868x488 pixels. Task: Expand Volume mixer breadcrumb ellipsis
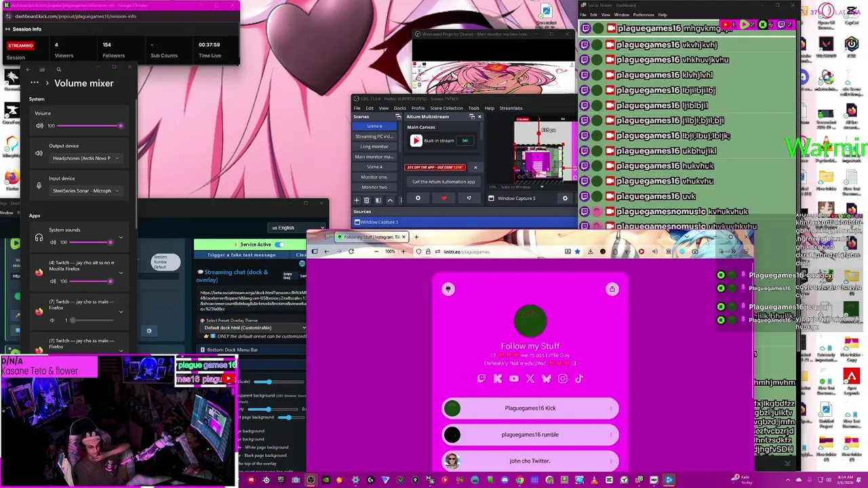tap(34, 83)
